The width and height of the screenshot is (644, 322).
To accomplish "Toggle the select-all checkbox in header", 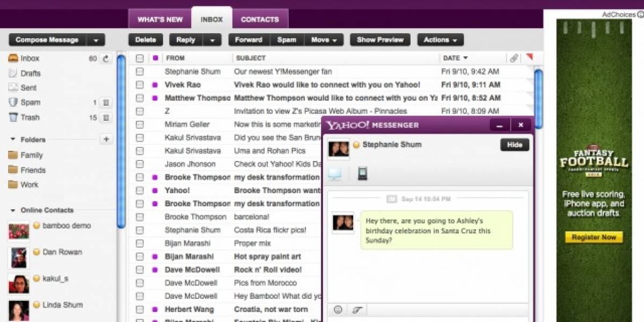I will 140,58.
